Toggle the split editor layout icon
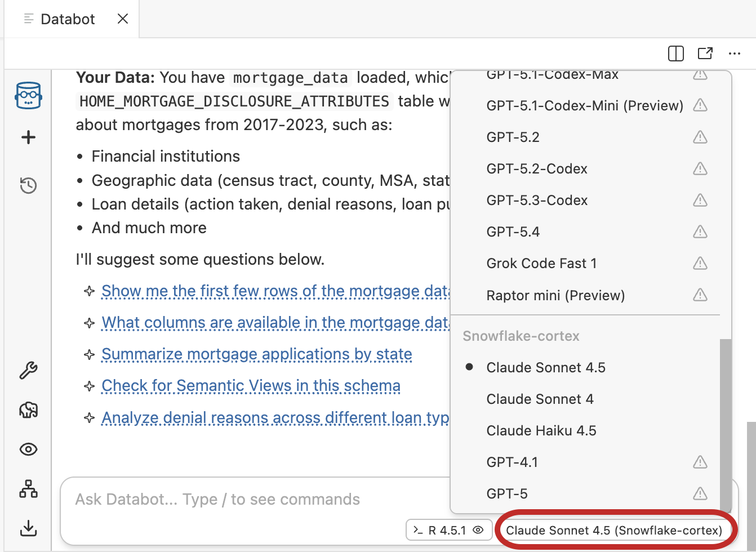 click(675, 54)
